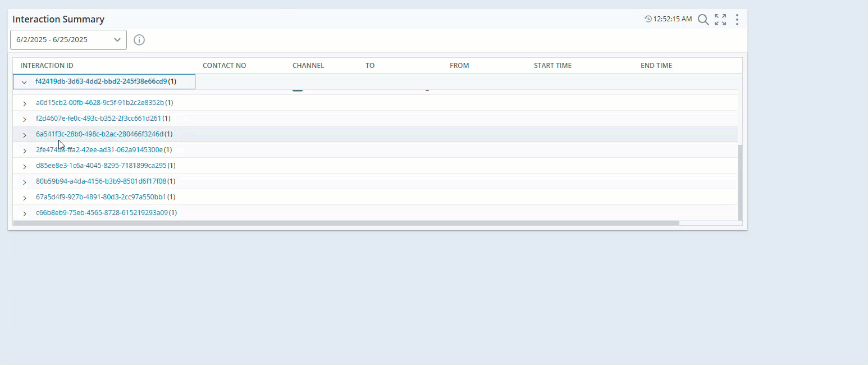Click the last-refreshed clock icon

pyautogui.click(x=648, y=19)
